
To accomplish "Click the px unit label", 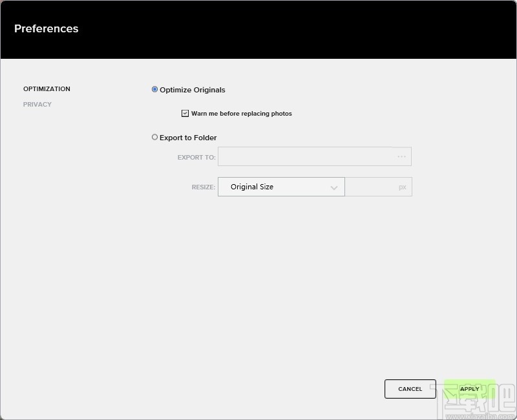I will point(403,187).
